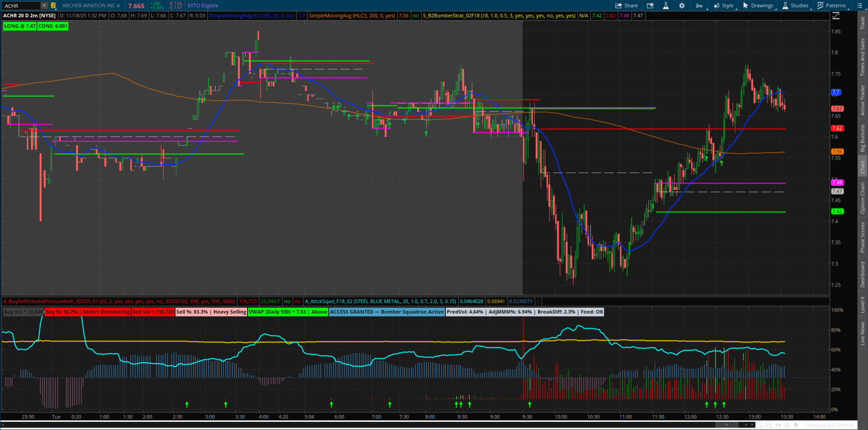
Task: Click the left pan arrow in the bottom bar
Action: tap(746, 425)
